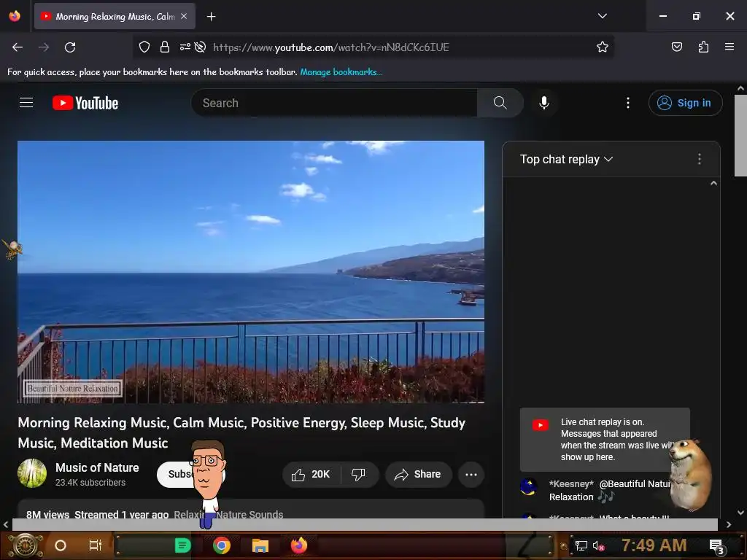Open the Music of Nature channel name
This screenshot has width=747, height=560.
[x=97, y=467]
